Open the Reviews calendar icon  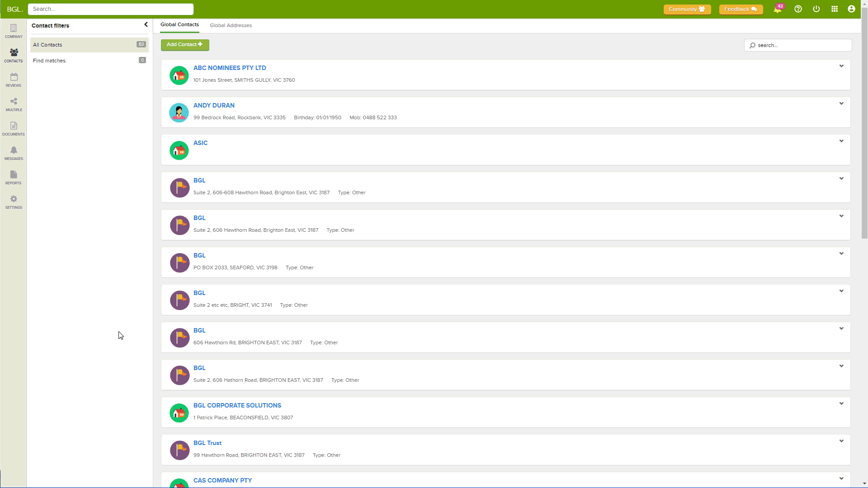tap(14, 80)
